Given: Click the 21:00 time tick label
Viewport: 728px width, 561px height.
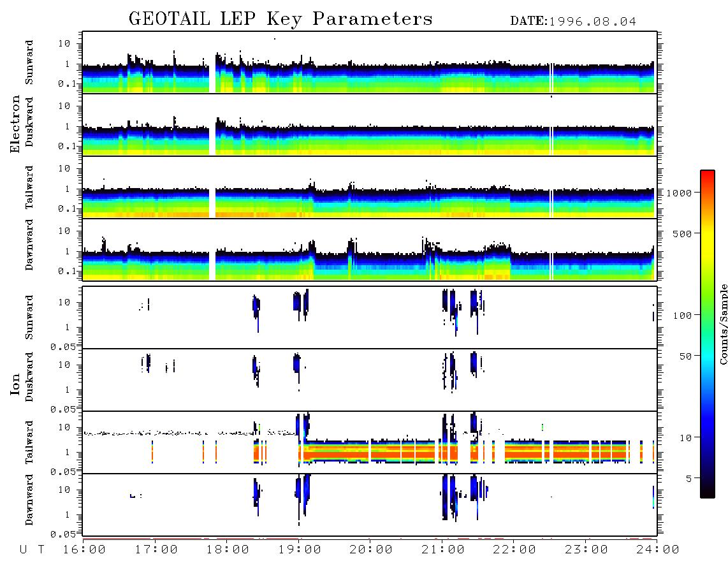Looking at the screenshot, I should click(x=444, y=550).
